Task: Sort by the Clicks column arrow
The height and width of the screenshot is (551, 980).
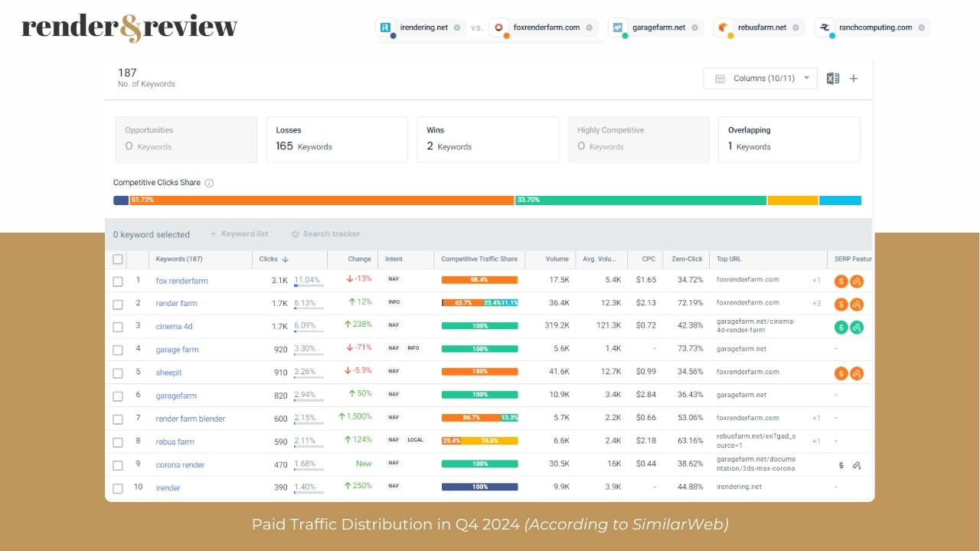Action: click(x=286, y=259)
